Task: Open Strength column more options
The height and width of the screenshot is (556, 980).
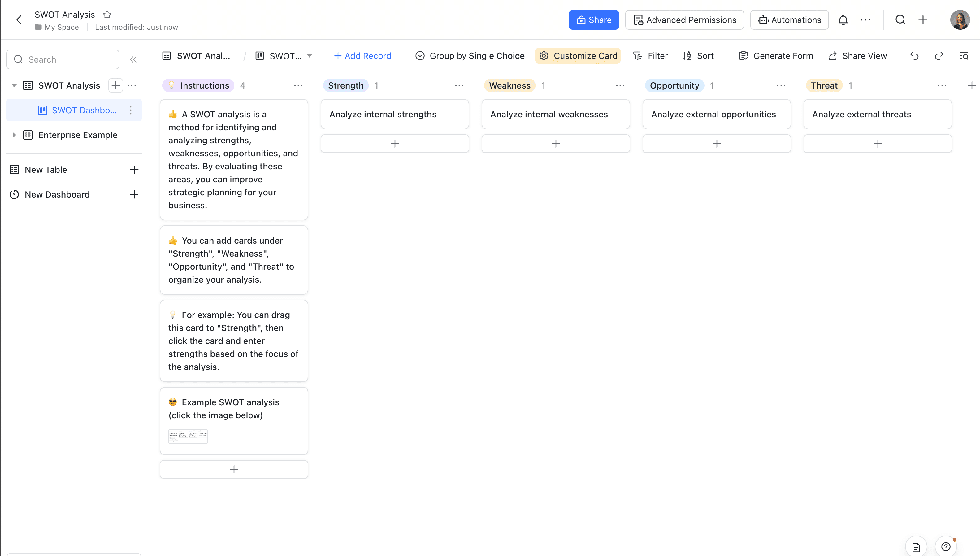Action: pyautogui.click(x=459, y=85)
